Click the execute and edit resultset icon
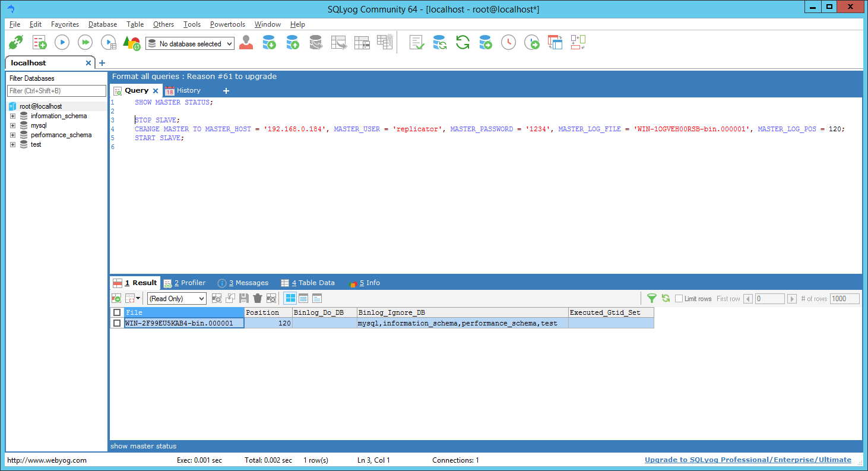868x471 pixels. point(109,43)
